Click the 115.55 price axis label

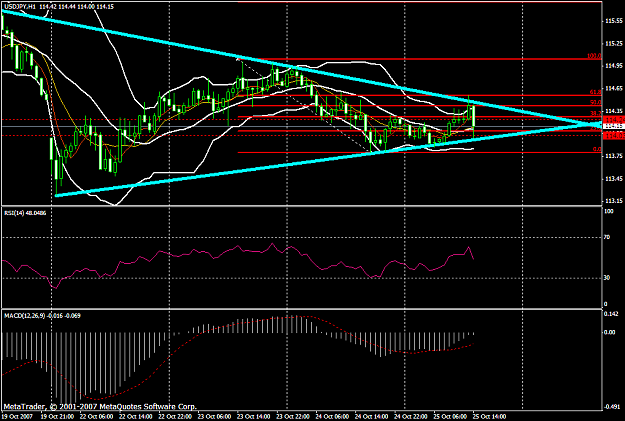click(614, 20)
